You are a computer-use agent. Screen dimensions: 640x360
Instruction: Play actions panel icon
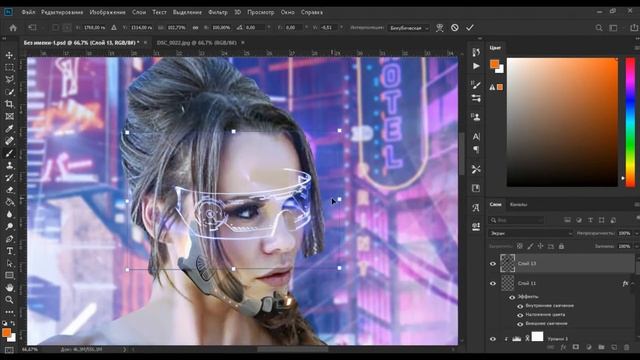click(x=476, y=66)
